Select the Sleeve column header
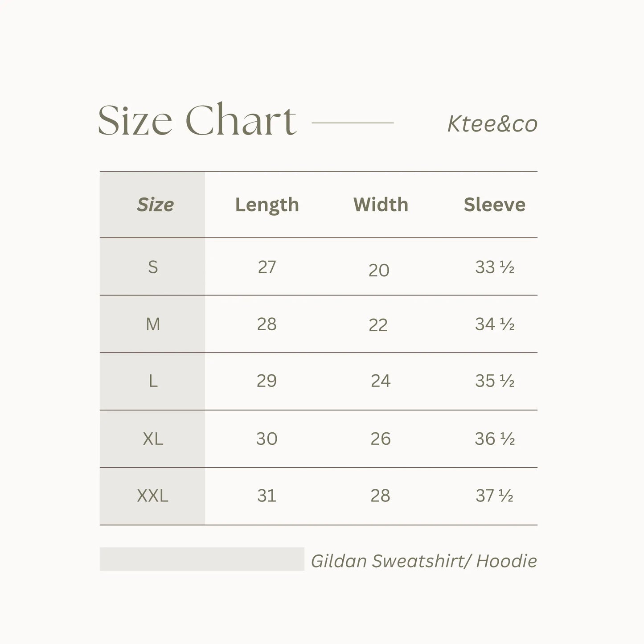Screen dimensions: 644x644 [494, 205]
